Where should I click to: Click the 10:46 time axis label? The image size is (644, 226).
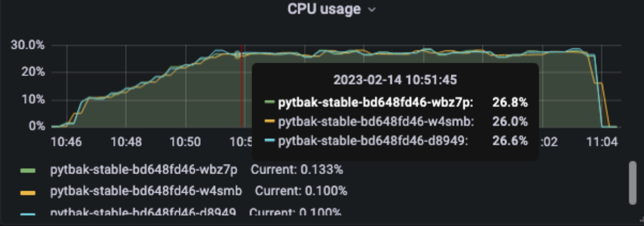tap(65, 142)
